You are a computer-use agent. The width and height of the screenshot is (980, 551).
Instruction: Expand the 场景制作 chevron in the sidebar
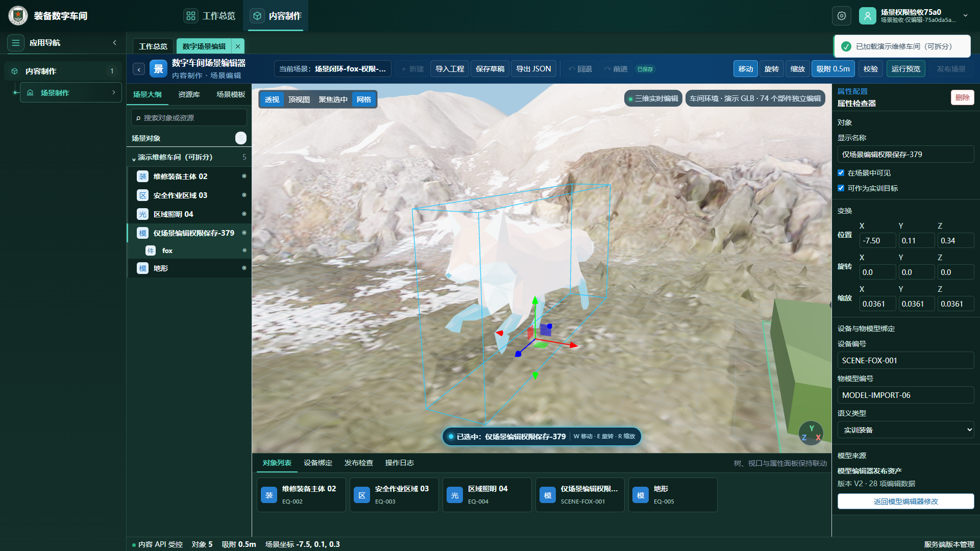pyautogui.click(x=113, y=93)
